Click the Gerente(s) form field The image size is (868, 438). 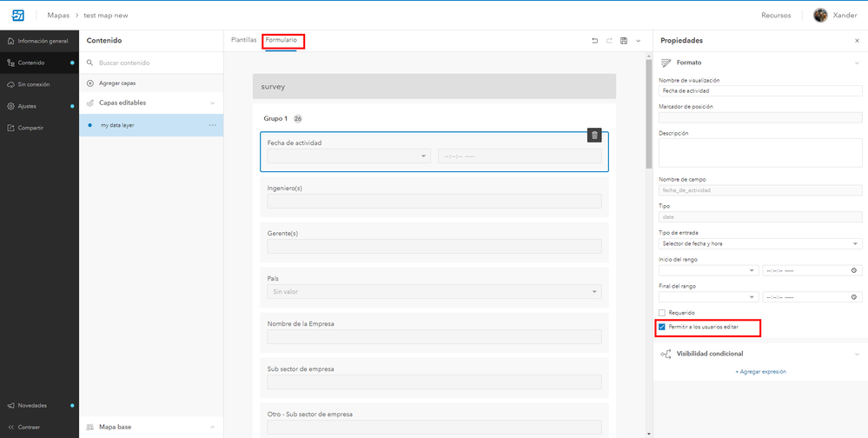pos(434,247)
